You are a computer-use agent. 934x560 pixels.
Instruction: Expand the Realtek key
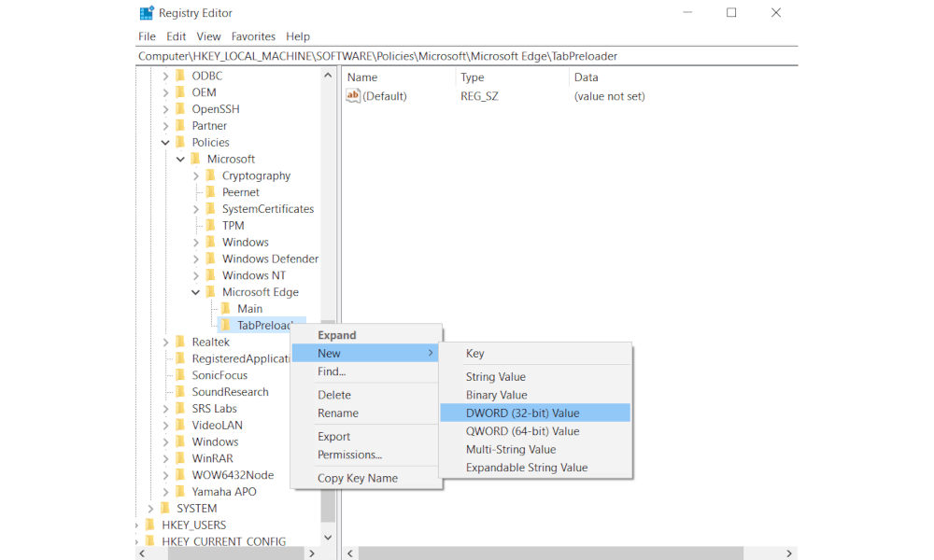[165, 343]
